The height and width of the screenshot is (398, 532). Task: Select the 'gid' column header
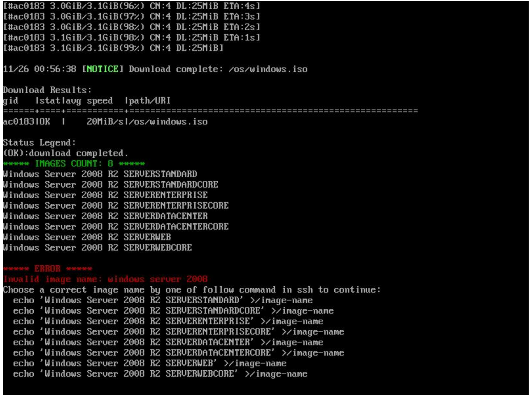click(x=10, y=101)
